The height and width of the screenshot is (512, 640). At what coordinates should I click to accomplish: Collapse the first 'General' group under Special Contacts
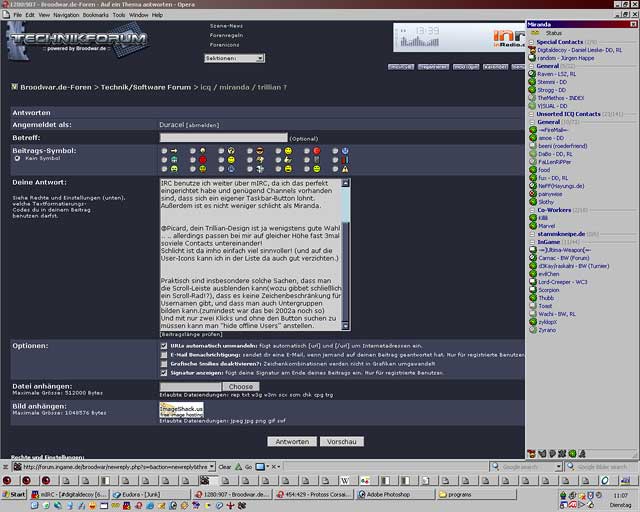531,66
